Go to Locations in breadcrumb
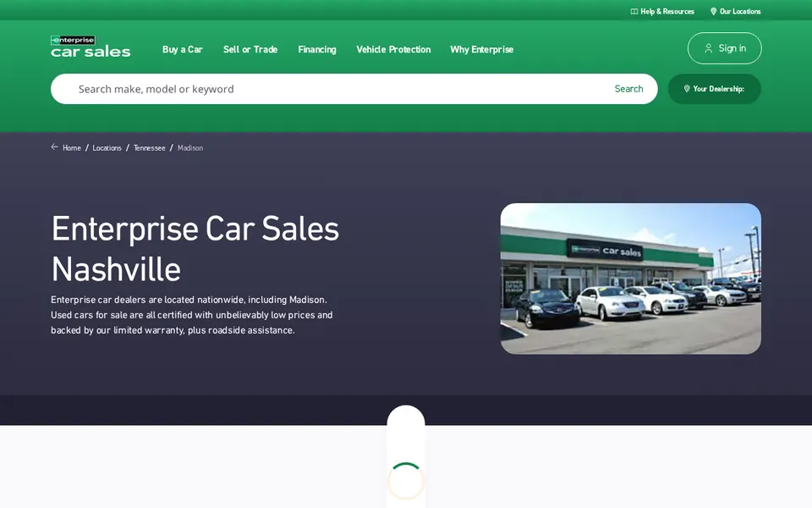Image resolution: width=812 pixels, height=508 pixels. (x=107, y=147)
